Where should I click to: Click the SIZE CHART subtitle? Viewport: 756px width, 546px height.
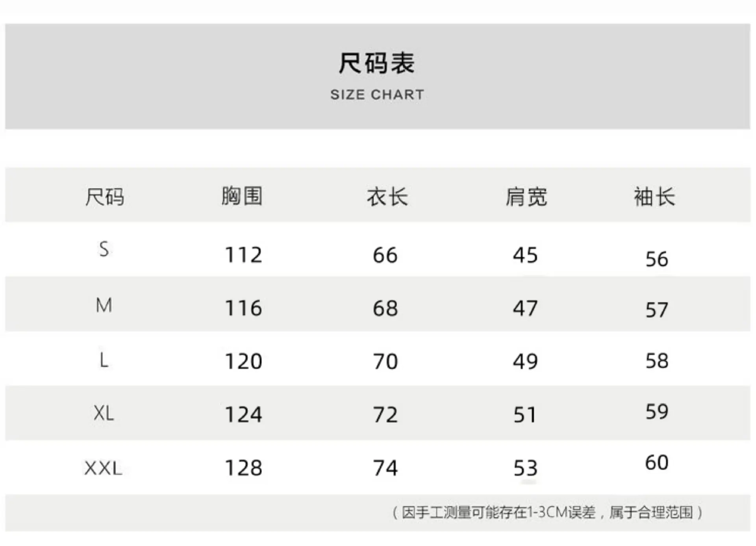(377, 95)
